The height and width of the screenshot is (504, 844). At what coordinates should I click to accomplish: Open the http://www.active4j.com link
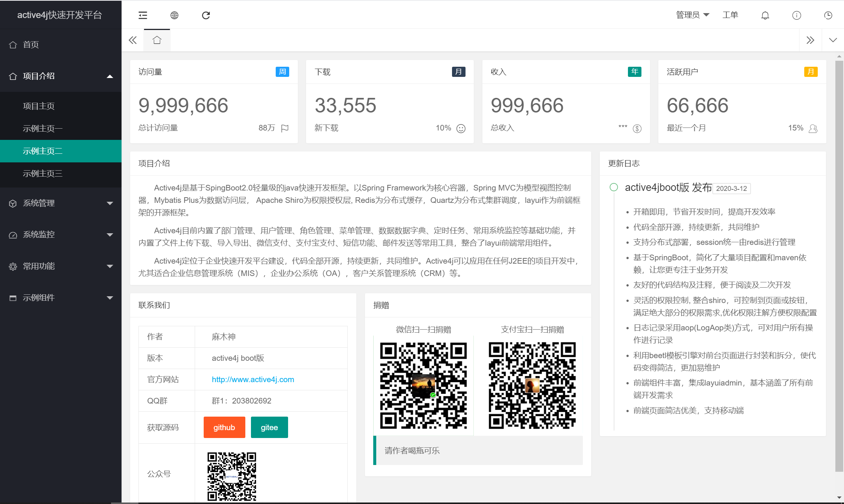[x=253, y=379]
